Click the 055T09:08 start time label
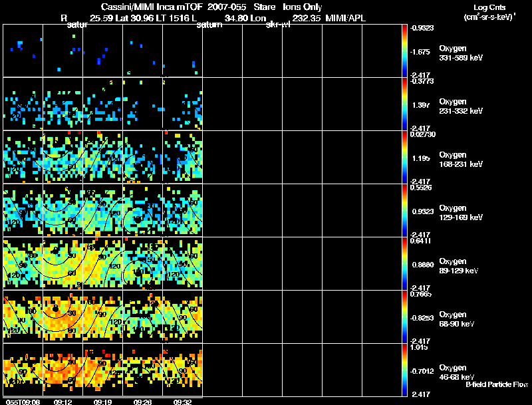This screenshot has width=532, height=405. (21, 402)
